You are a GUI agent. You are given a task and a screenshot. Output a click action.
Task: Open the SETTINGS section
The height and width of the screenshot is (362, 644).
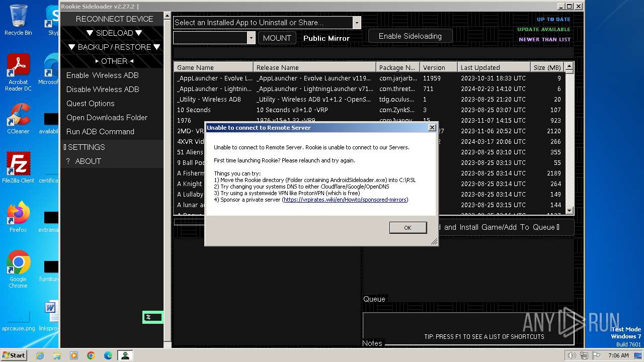tap(112, 147)
